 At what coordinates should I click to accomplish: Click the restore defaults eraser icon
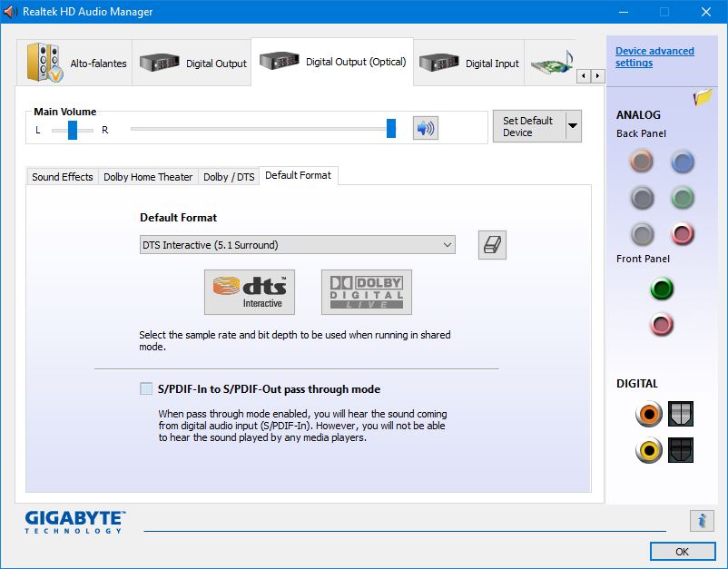(492, 245)
